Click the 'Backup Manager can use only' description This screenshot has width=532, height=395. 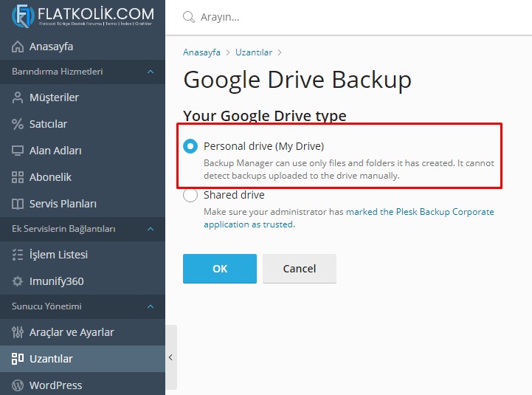349,169
